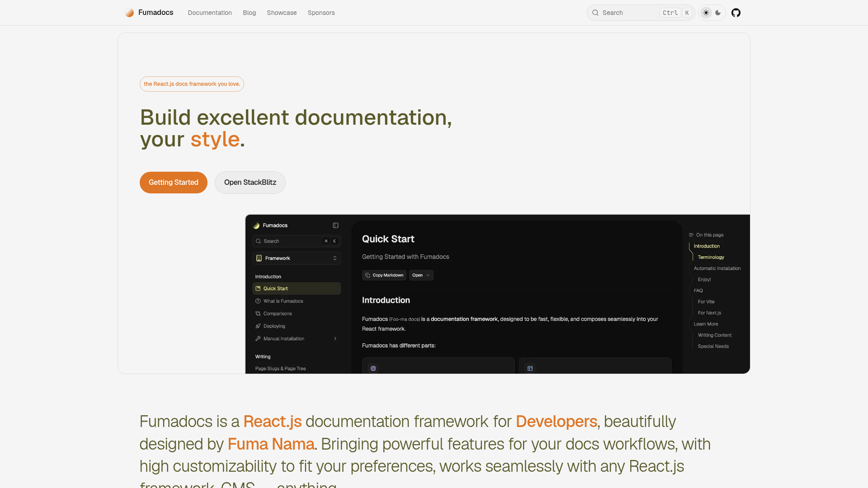The width and height of the screenshot is (868, 488).
Task: Click the Open StackBlitz button
Action: [250, 183]
